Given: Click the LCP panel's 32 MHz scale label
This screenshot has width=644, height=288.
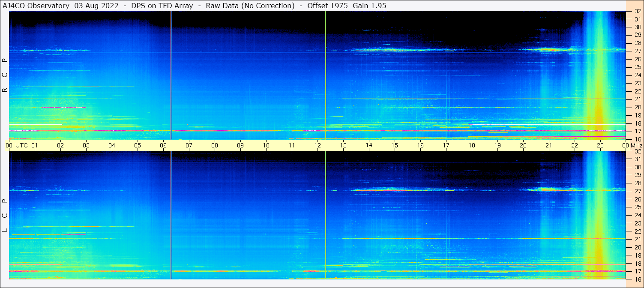Looking at the screenshot, I should 637,151.
